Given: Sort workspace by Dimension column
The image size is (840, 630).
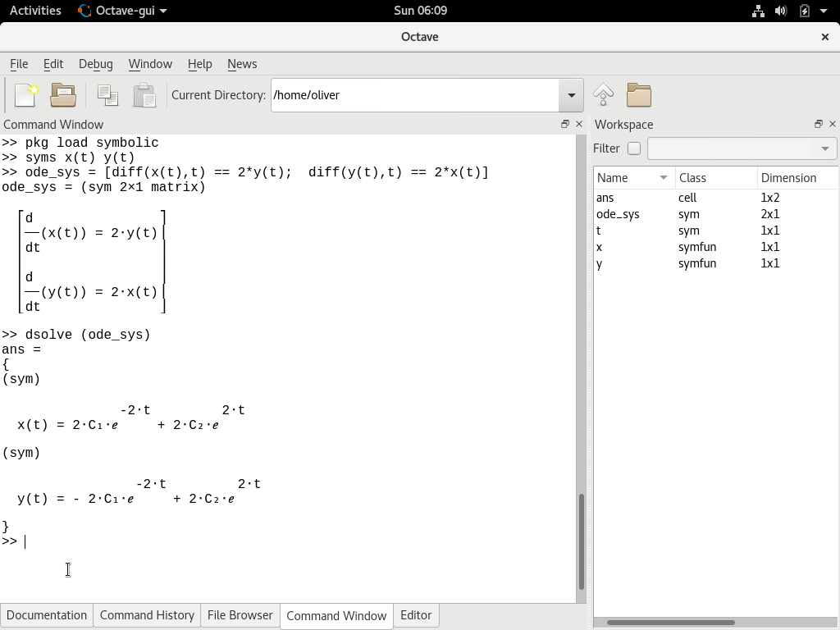Looking at the screenshot, I should pos(797,178).
